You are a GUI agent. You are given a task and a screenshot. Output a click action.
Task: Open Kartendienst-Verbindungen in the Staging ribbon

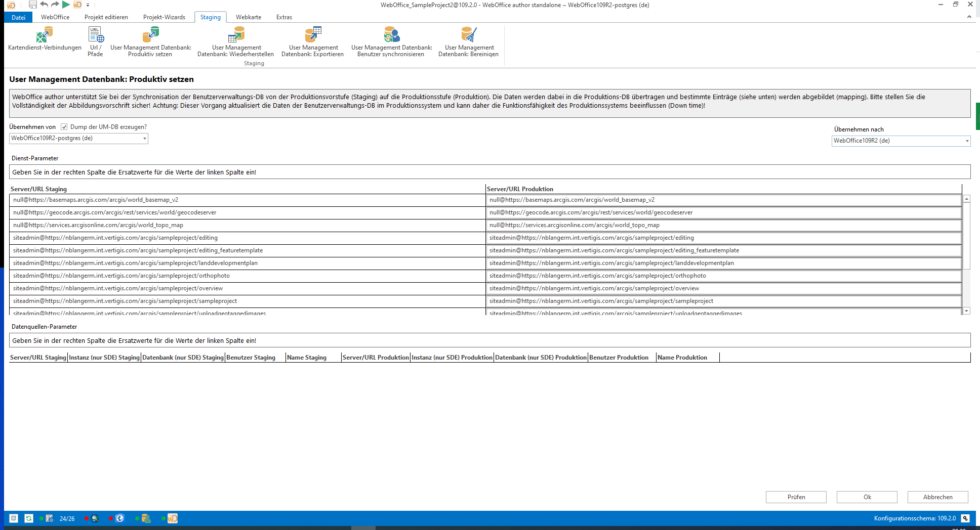[x=44, y=40]
